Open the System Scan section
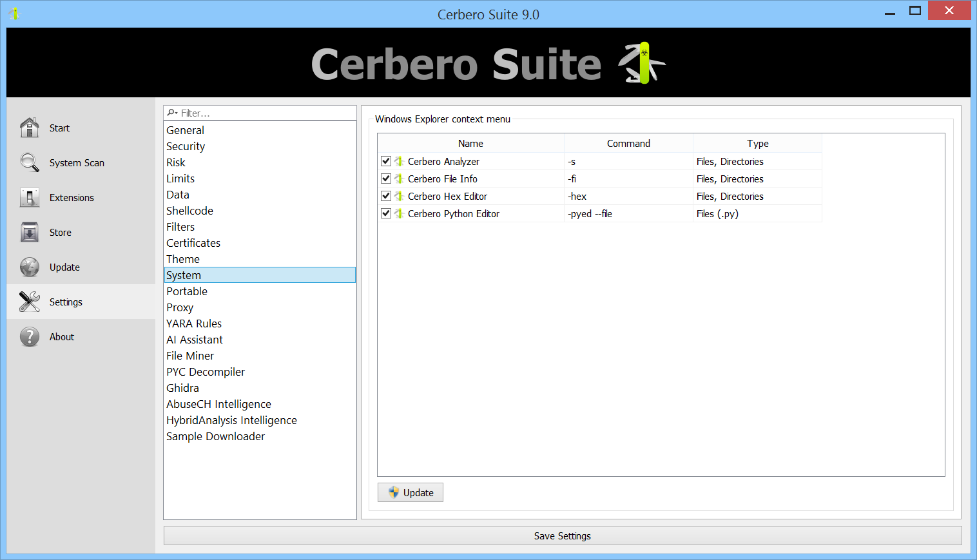 tap(81, 162)
